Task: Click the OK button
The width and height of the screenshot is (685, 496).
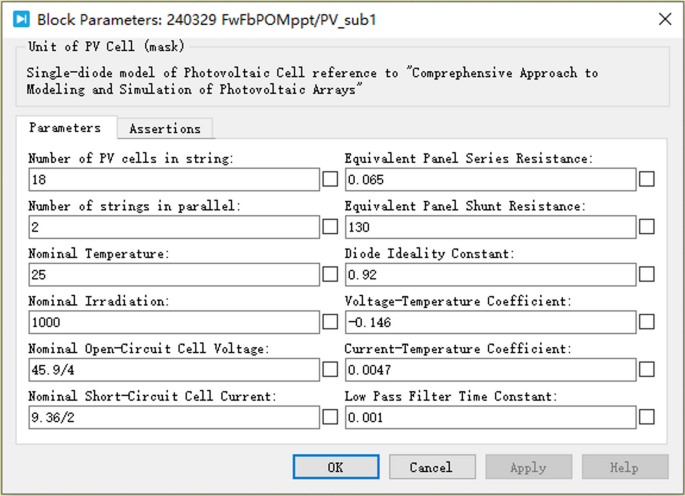Action: point(335,467)
